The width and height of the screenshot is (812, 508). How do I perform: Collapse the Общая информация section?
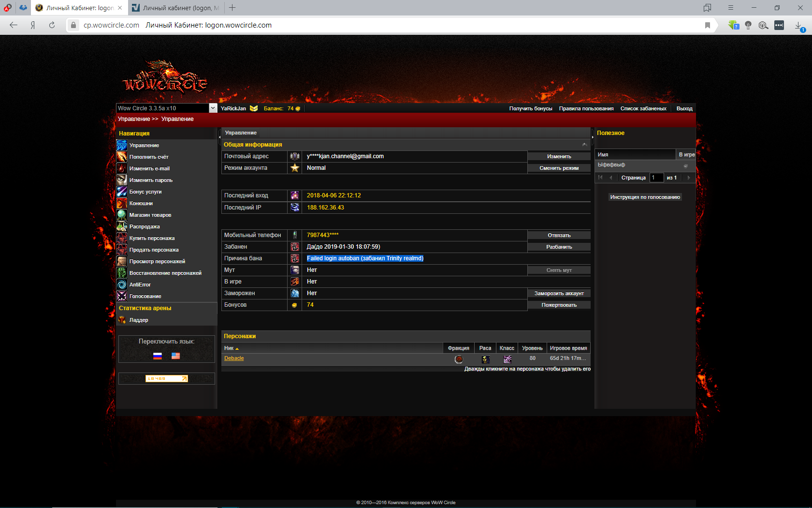tap(584, 145)
